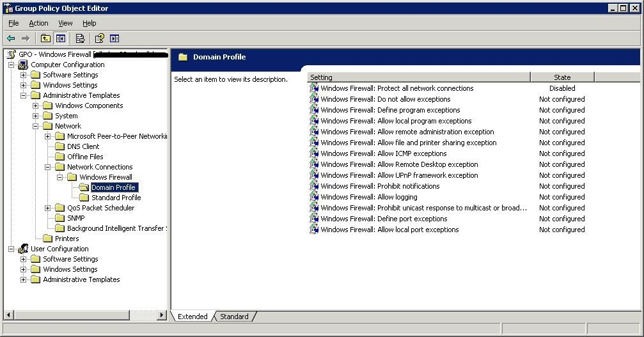Click the Domain Profile folder icon in header
This screenshot has width=644, height=337.
pos(183,57)
